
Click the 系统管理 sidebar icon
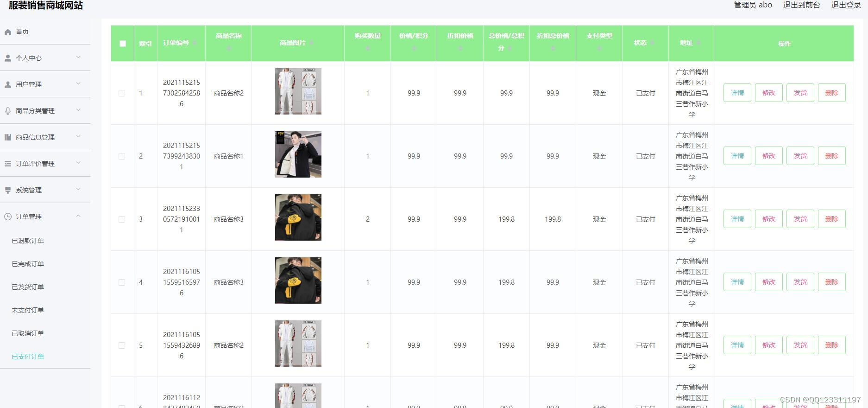[8, 190]
